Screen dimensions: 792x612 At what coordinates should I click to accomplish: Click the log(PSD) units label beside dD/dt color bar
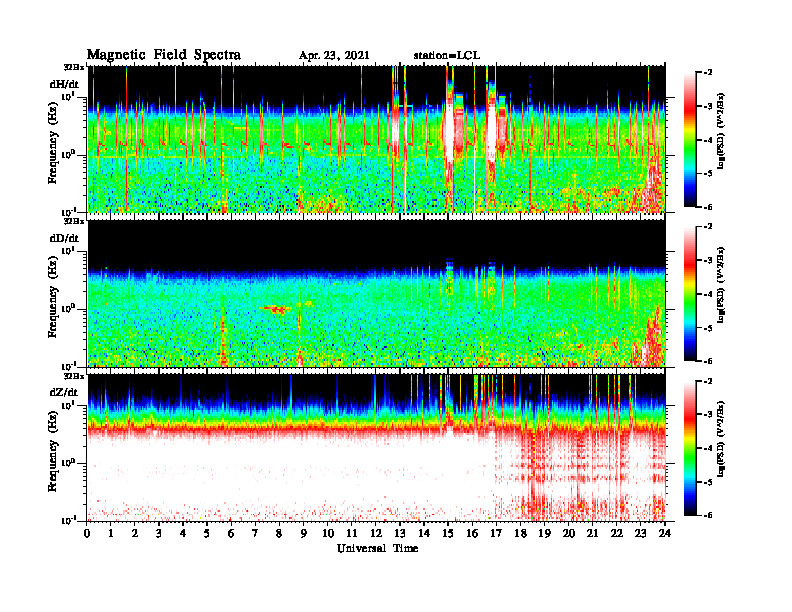point(720,285)
